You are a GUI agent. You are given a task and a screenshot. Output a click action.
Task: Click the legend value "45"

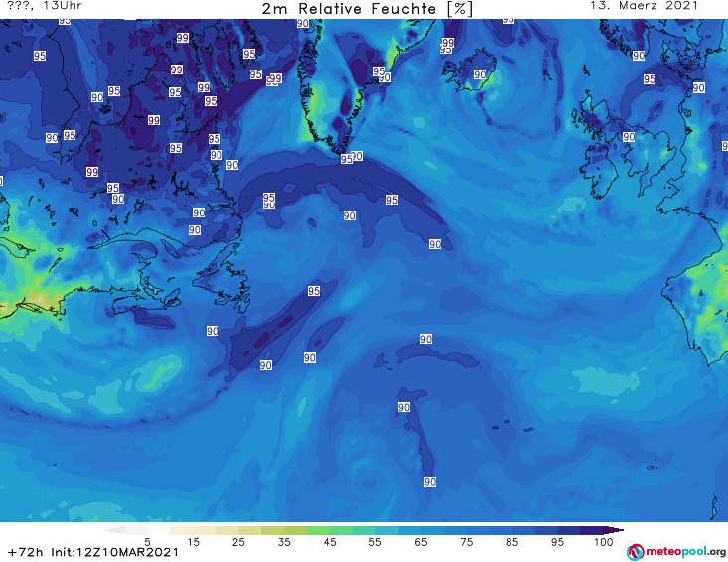click(329, 542)
